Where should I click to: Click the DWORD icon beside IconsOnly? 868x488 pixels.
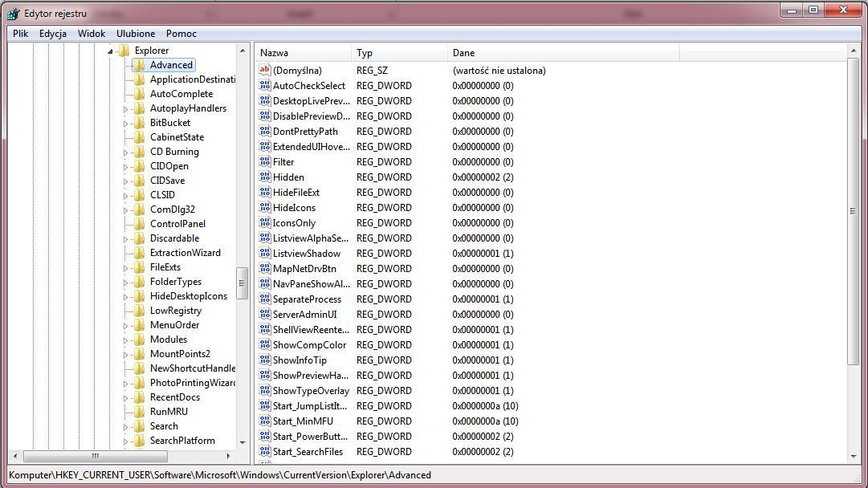265,222
